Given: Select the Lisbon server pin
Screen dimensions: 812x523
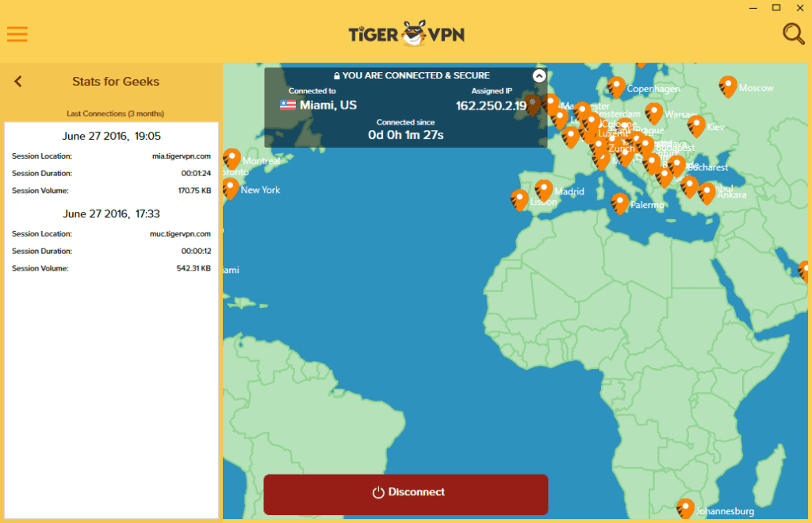Looking at the screenshot, I should pos(519,200).
